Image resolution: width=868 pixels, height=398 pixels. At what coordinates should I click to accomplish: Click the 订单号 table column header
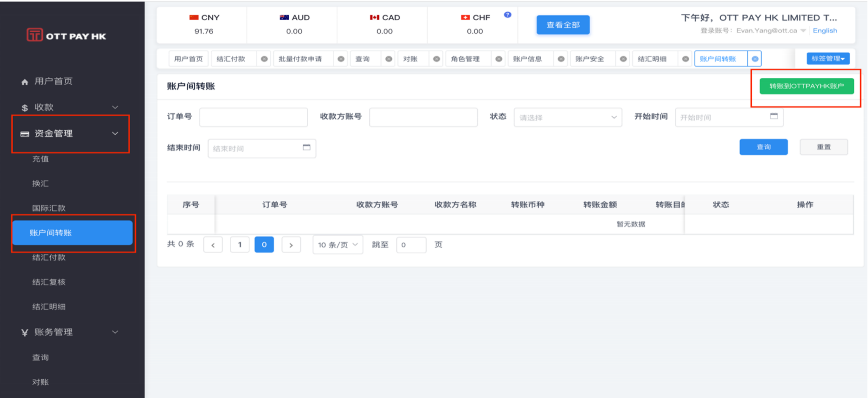(x=275, y=205)
